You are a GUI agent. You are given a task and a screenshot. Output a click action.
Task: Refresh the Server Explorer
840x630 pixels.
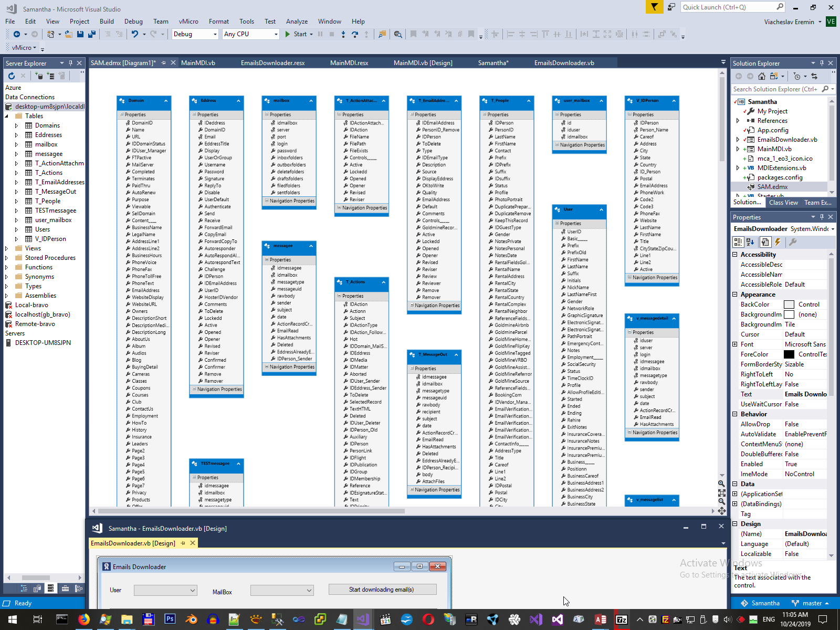coord(12,76)
